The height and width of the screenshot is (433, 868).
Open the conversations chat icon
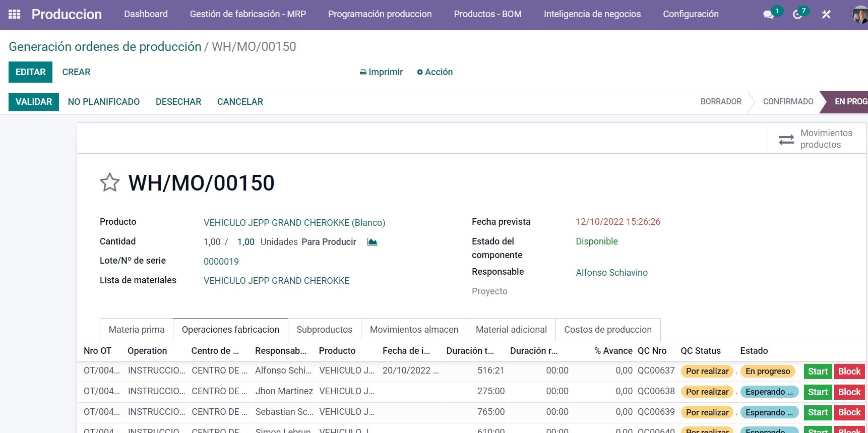point(768,15)
